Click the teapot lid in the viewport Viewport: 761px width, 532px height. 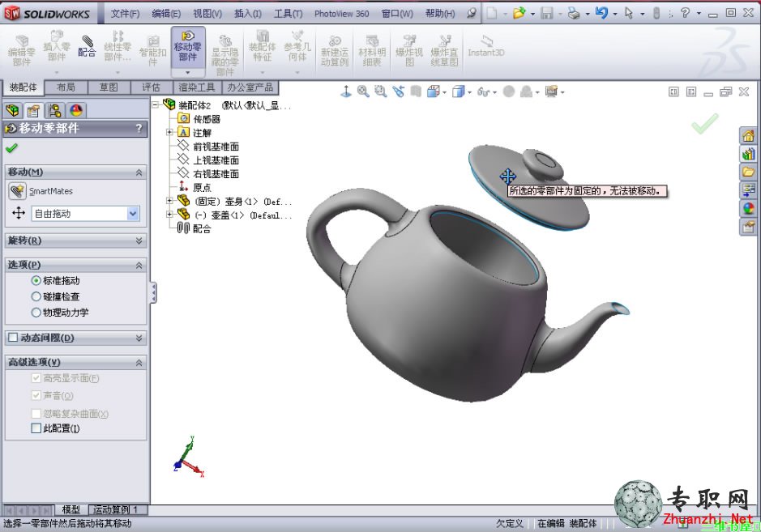[529, 189]
